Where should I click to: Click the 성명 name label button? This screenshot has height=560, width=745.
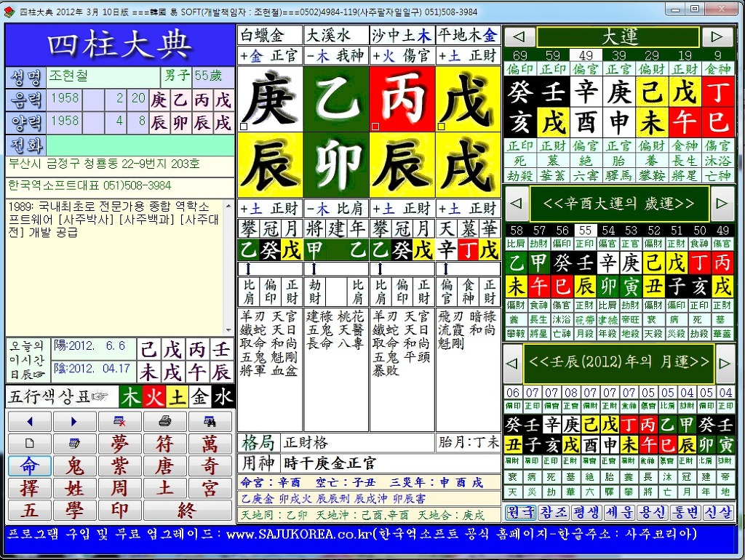click(26, 77)
